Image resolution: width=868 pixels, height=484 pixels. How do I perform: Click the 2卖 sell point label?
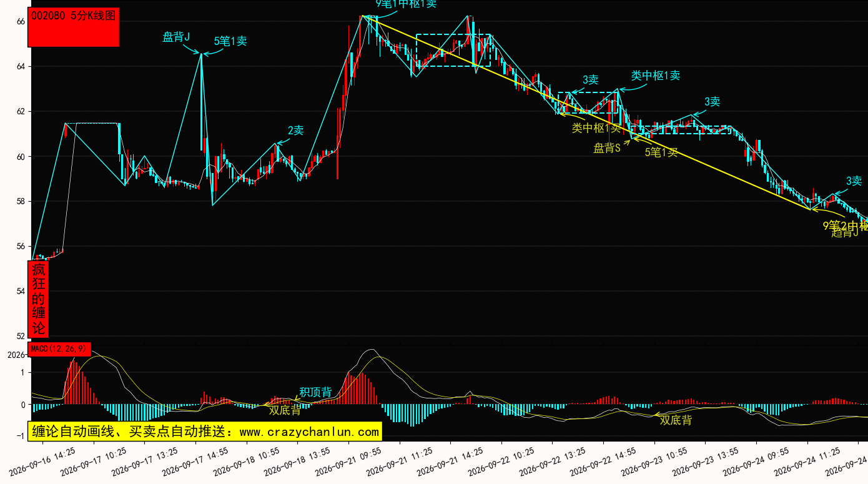295,131
